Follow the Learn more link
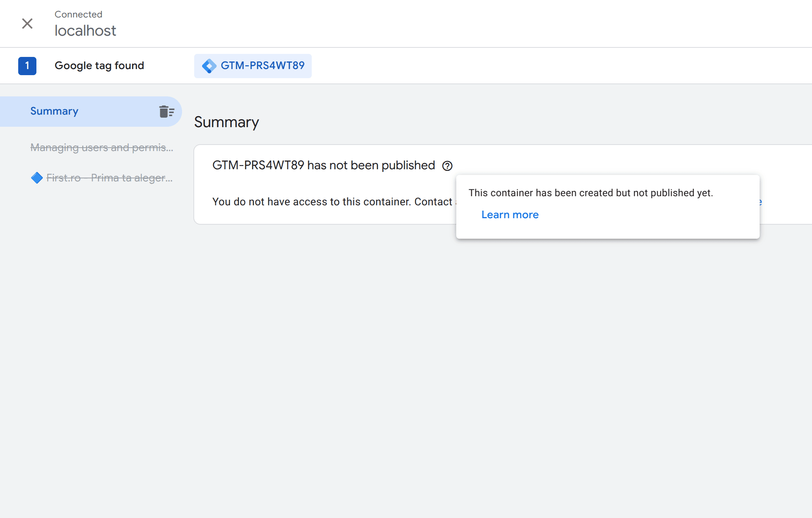812x518 pixels. [x=510, y=215]
